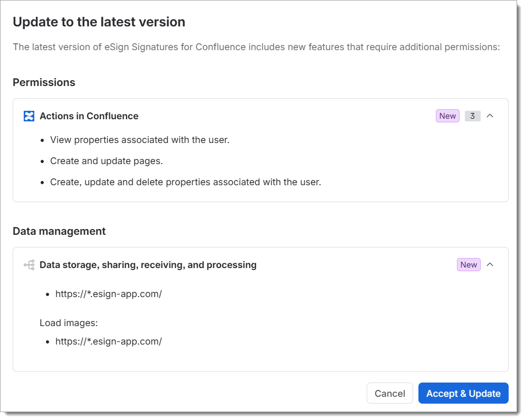Click the data sharing nodes icon
Screen dimensions: 525x420
point(29,265)
